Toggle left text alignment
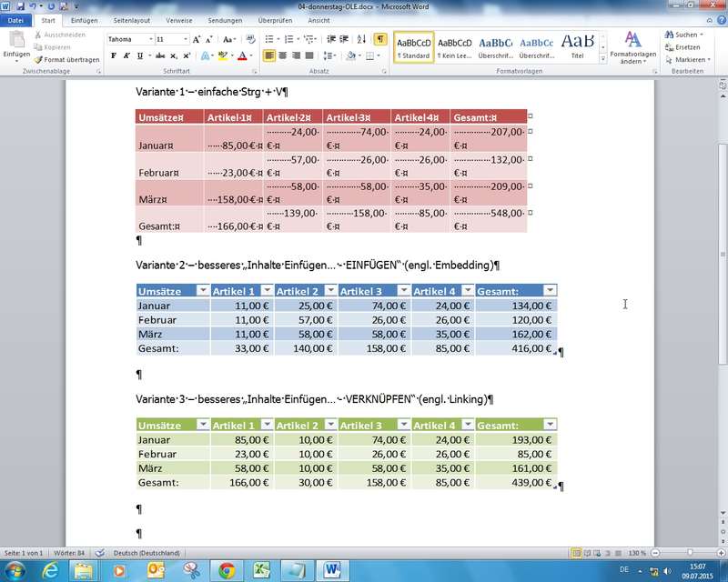Screen dimensions: 728x582 point(269,55)
